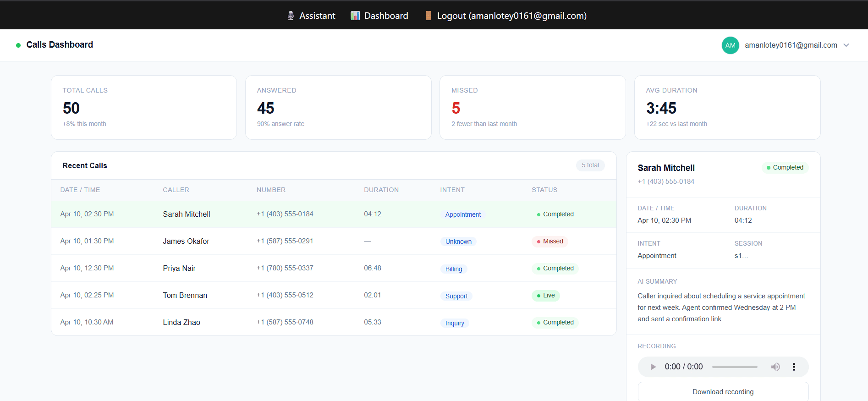Click the Answered stat card

point(338,107)
